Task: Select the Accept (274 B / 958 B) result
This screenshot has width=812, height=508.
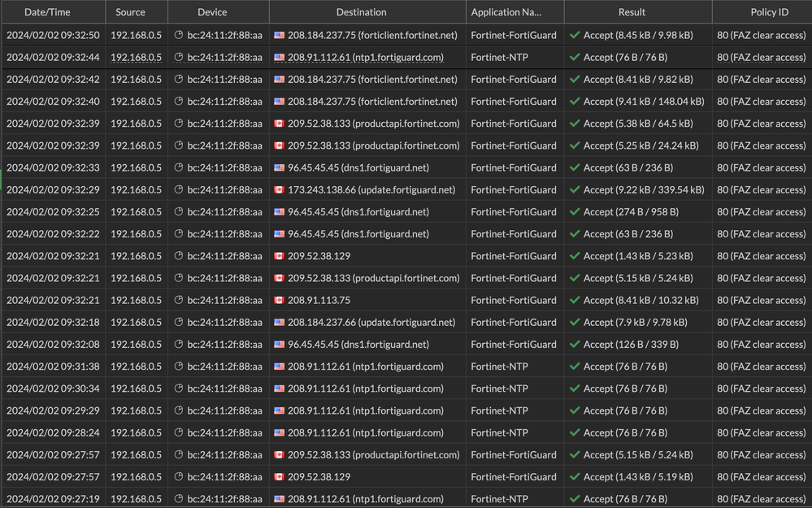Action: tap(631, 212)
